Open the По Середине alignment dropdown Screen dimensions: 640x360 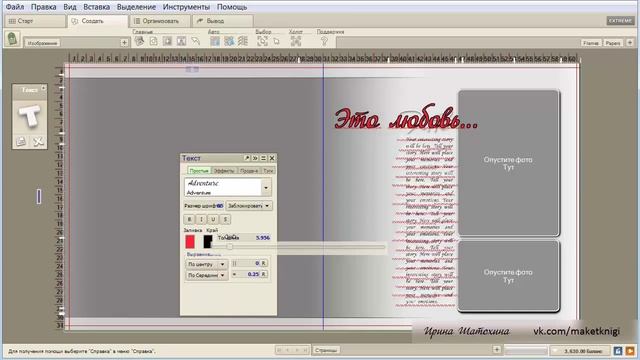[x=206, y=275]
